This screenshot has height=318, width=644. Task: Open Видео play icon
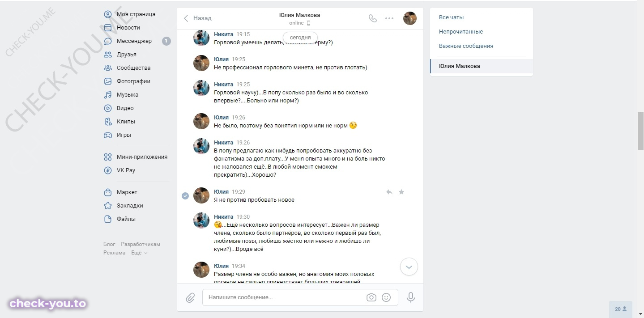(x=108, y=108)
